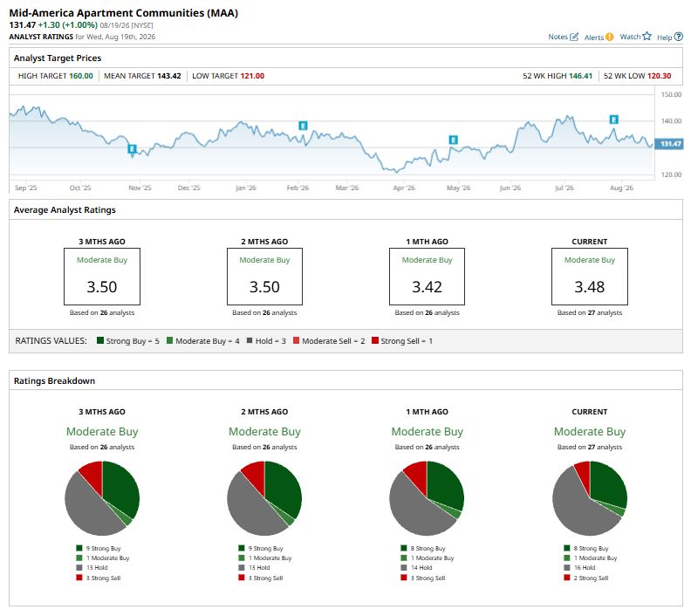Screen dimensions: 691x616
Task: Click the Mid-America Apartment Communities (MAA) title
Action: tap(123, 13)
